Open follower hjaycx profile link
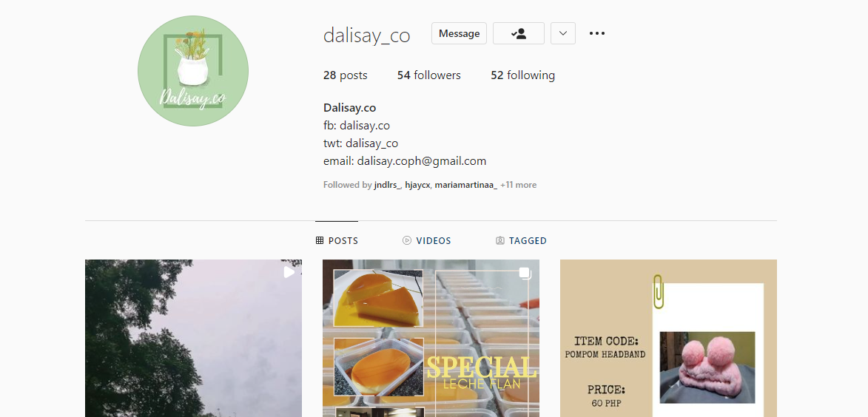Screen dimensions: 868x417 pyautogui.click(x=417, y=185)
